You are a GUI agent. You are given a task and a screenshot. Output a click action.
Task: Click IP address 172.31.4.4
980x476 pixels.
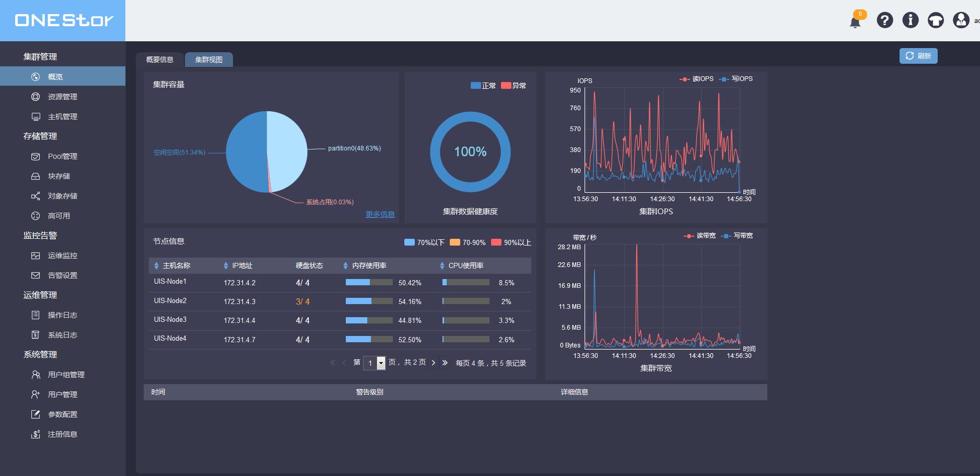240,321
